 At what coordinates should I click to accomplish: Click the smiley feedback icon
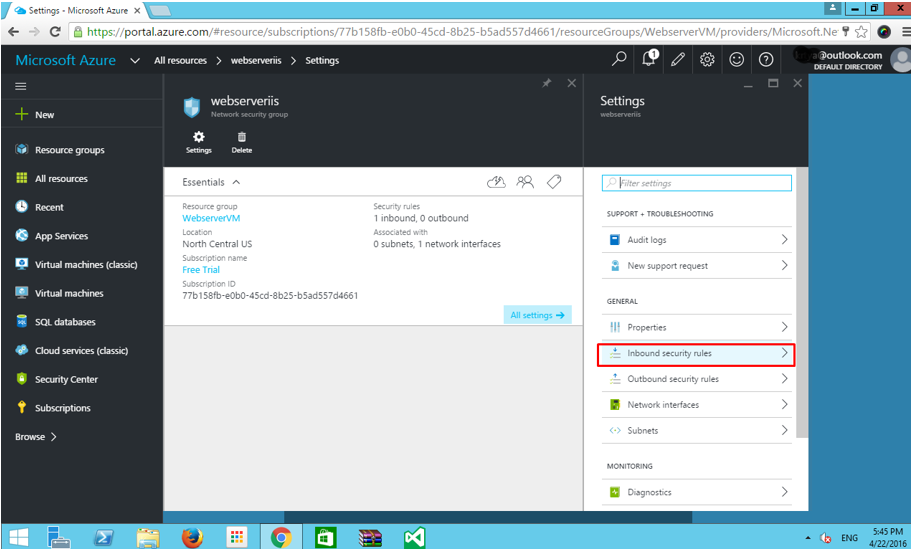[x=736, y=59]
